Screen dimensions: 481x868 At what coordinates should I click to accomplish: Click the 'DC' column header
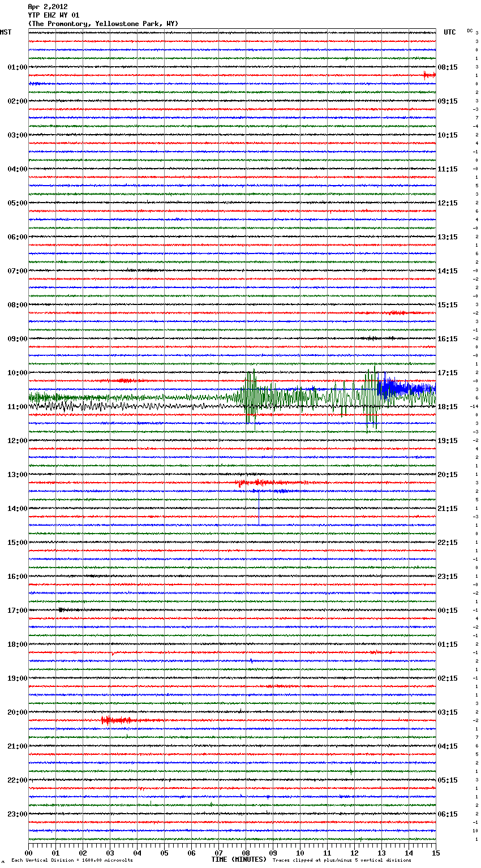tap(470, 31)
